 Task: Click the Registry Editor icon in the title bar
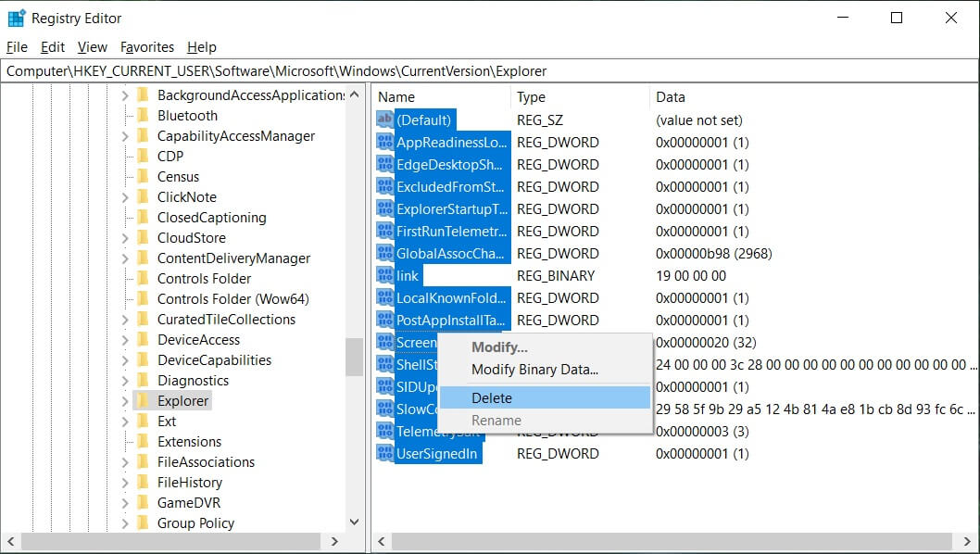point(15,17)
